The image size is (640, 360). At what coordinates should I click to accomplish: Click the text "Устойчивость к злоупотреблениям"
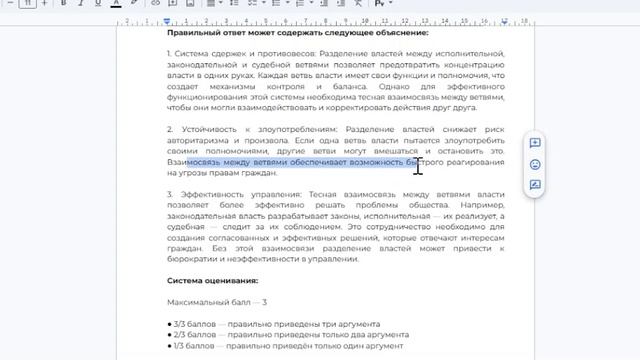click(260, 129)
